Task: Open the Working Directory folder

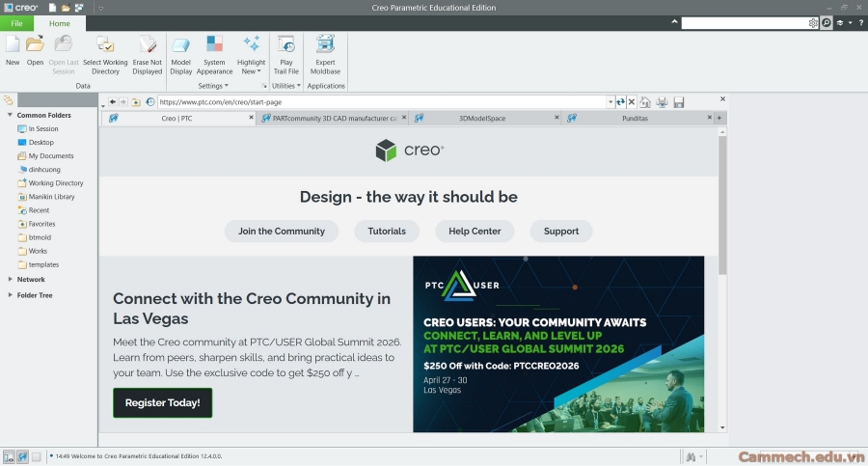Action: 50,183
